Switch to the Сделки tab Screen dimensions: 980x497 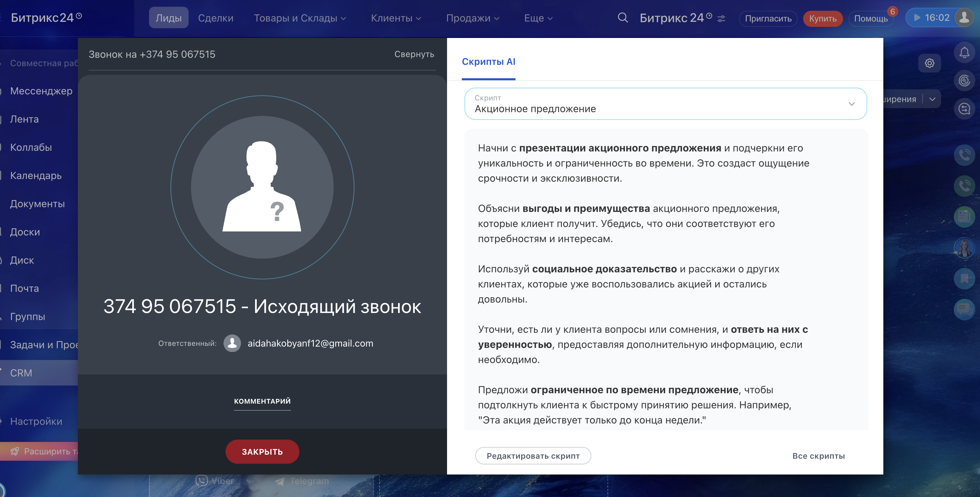point(215,18)
